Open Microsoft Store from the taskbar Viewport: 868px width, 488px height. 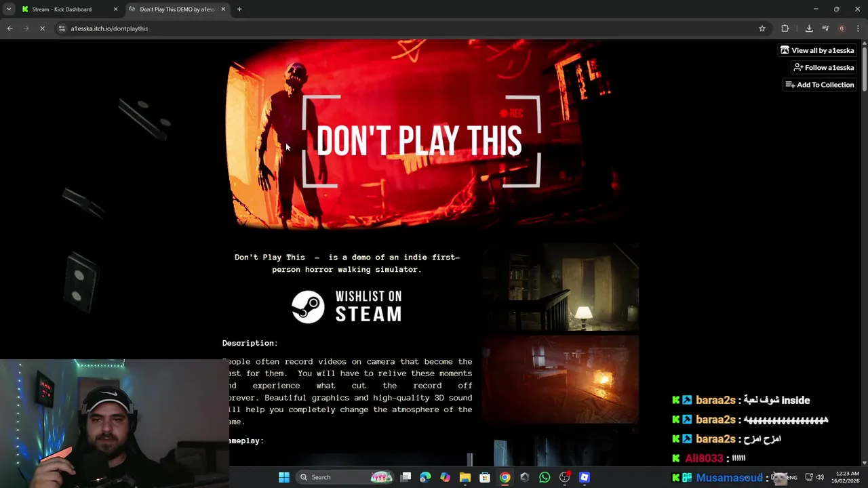(x=485, y=477)
